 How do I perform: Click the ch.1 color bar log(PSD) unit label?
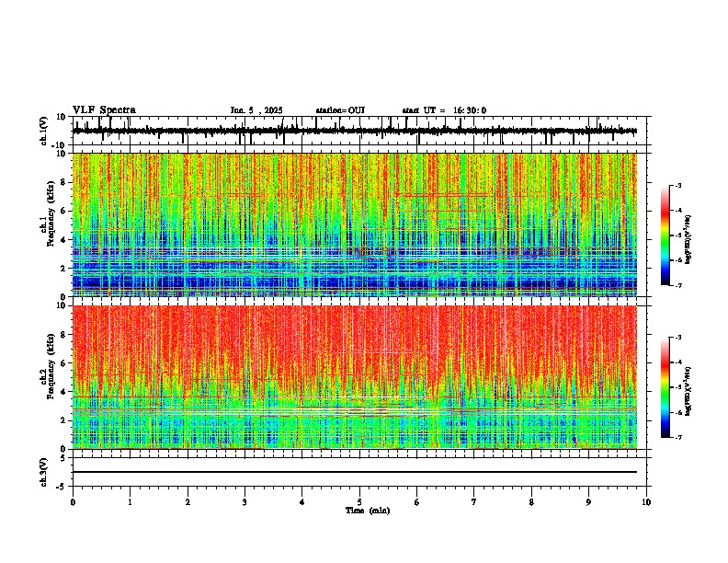point(688,240)
